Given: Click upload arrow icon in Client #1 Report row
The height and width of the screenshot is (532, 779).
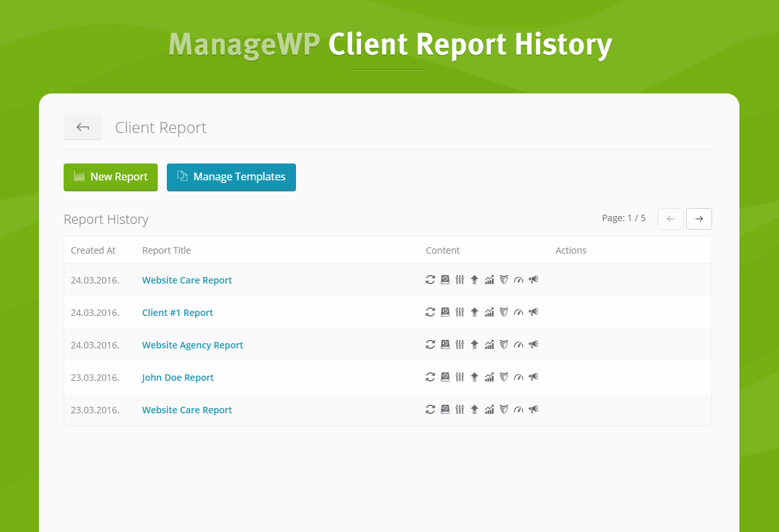Looking at the screenshot, I should (x=475, y=312).
